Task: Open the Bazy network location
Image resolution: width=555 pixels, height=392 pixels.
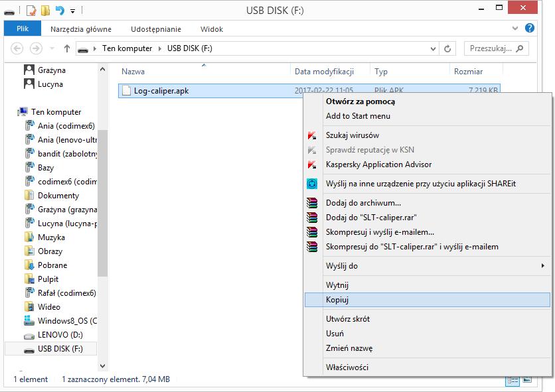Action: coord(39,167)
